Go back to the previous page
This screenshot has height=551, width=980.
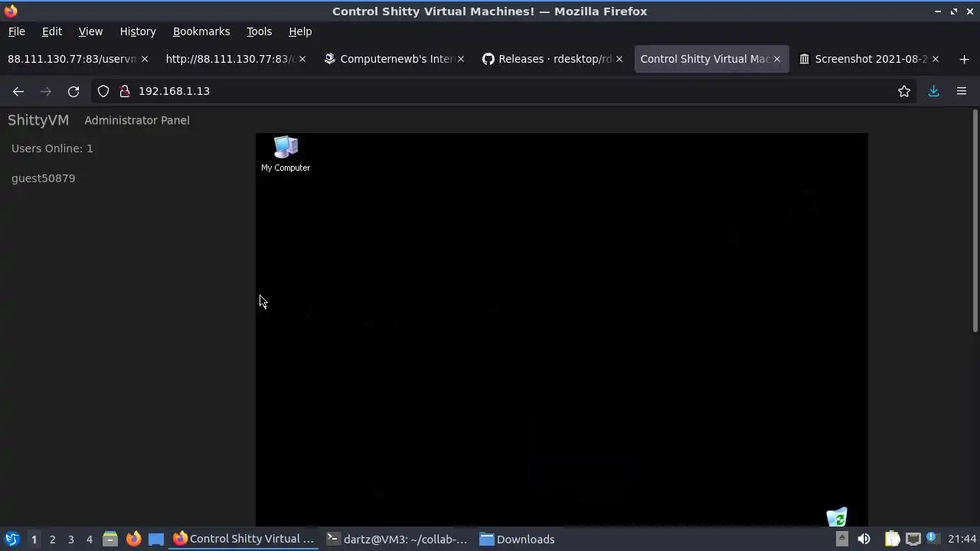click(18, 91)
